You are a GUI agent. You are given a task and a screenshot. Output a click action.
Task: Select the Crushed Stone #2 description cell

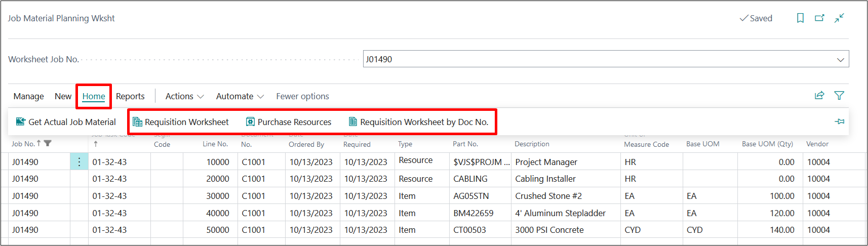[x=548, y=196]
